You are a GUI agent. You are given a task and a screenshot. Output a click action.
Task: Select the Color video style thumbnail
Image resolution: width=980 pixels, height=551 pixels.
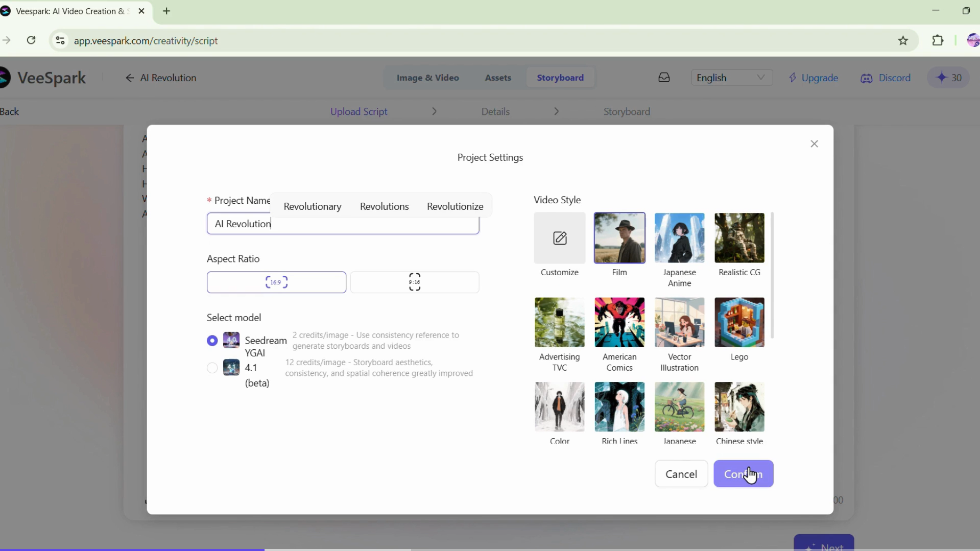(560, 407)
